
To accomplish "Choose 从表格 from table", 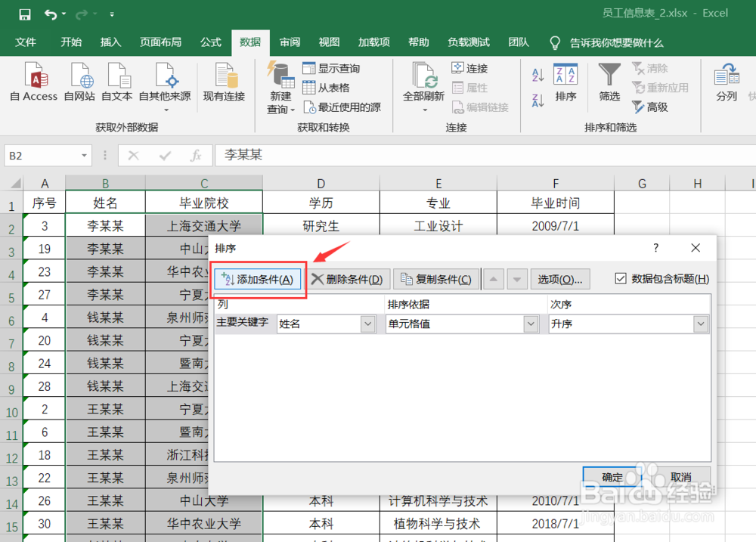I will coord(326,88).
